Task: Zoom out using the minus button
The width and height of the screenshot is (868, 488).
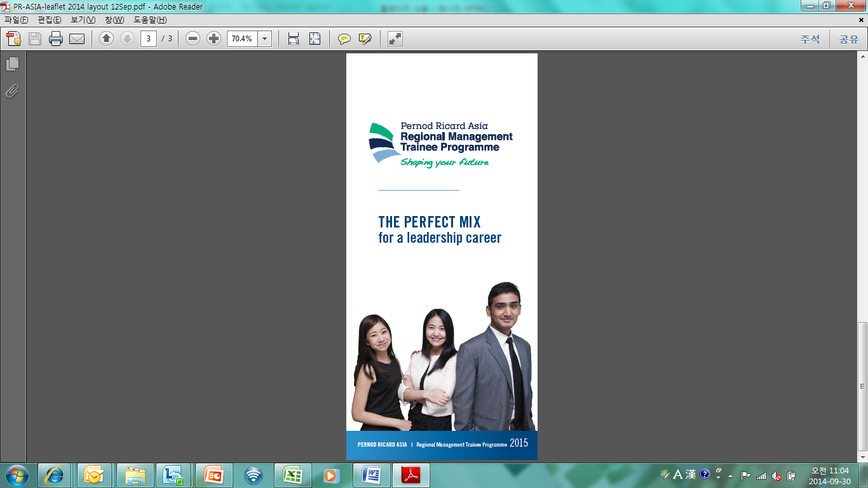Action: (x=193, y=39)
